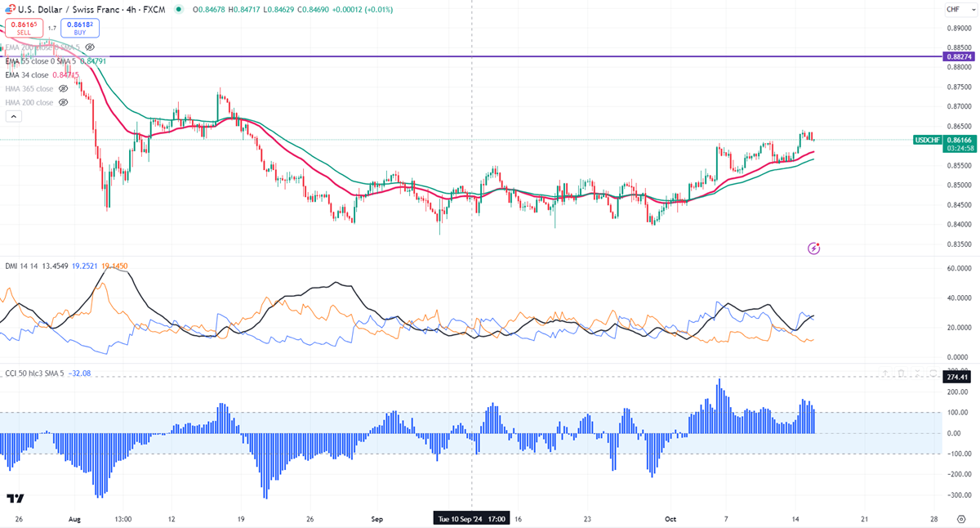Show the hidden HMA 365 indicator
The width and height of the screenshot is (980, 528).
63,88
